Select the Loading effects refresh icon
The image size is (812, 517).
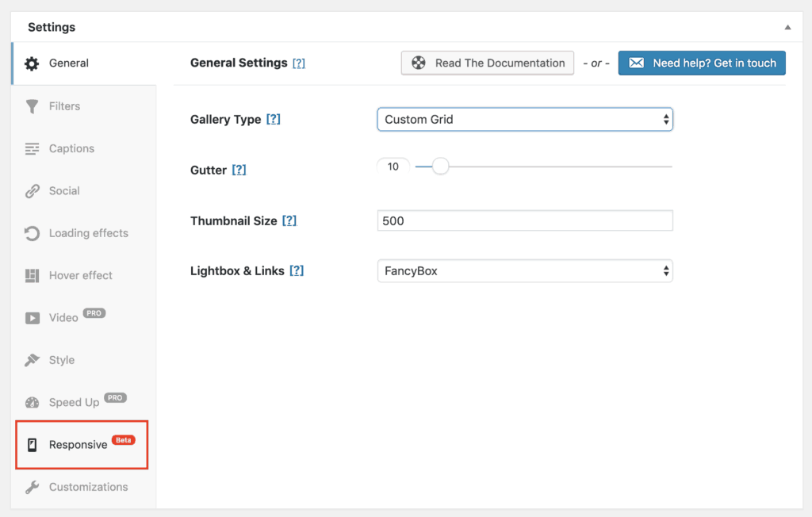(x=31, y=232)
